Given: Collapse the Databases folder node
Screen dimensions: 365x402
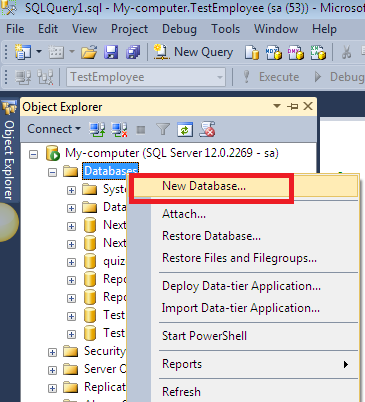Looking at the screenshot, I should point(52,172).
